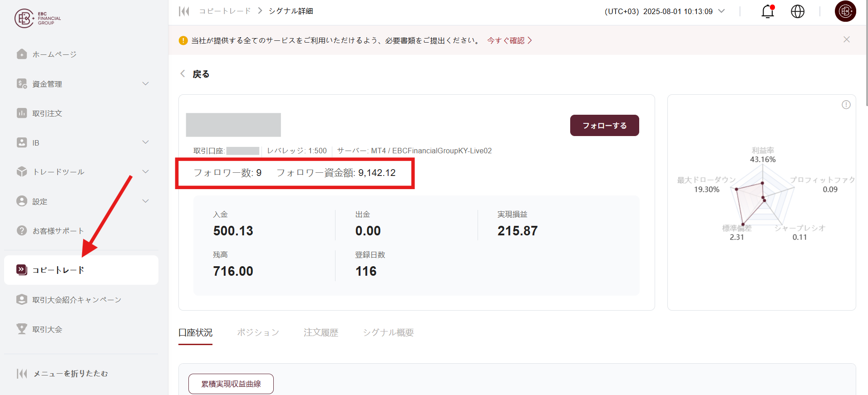Expand the トレードツール chevron
Viewport: 868px width, 395px height.
pyautogui.click(x=145, y=171)
